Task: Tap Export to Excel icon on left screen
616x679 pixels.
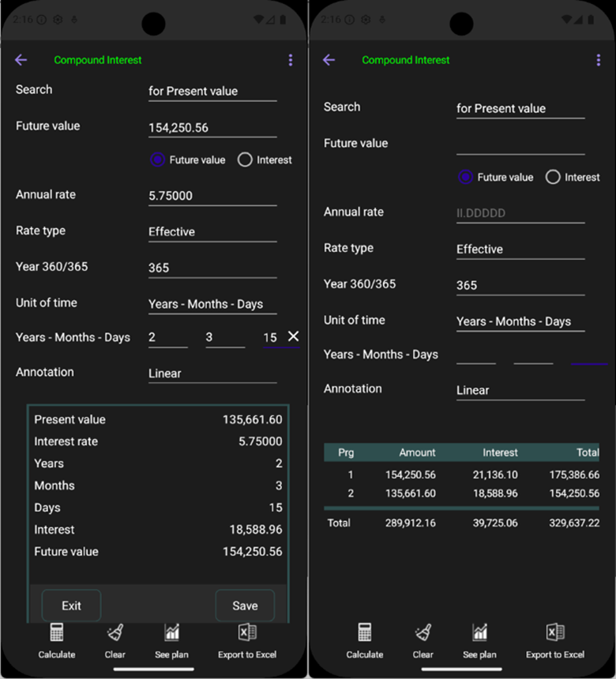Action: pyautogui.click(x=247, y=632)
